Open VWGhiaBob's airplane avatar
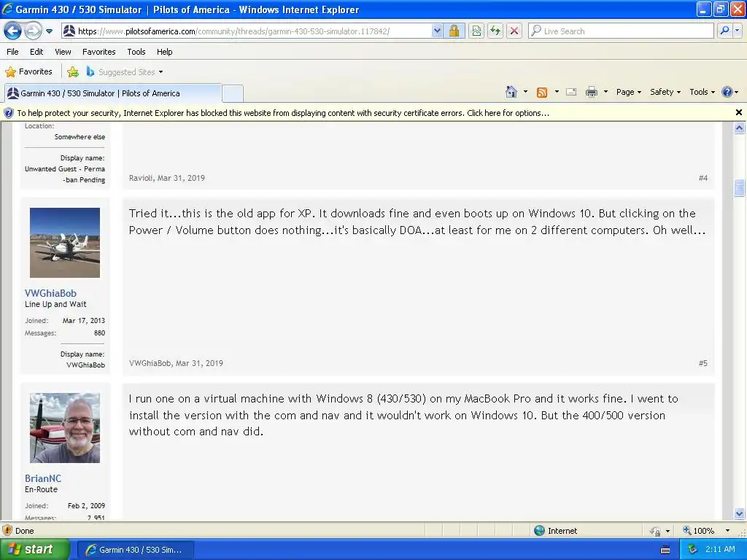Screen dimensions: 747x560 pos(65,242)
